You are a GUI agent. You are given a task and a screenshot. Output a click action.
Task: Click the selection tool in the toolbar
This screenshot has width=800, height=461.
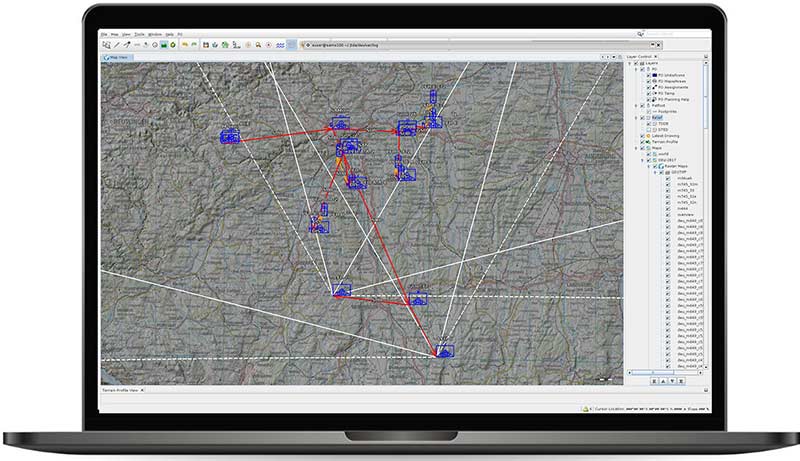105,45
